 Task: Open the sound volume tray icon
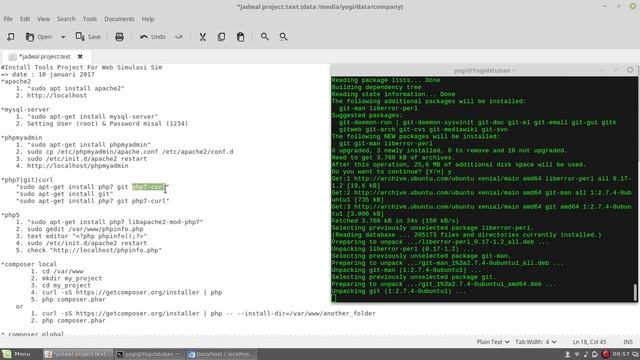click(x=586, y=354)
